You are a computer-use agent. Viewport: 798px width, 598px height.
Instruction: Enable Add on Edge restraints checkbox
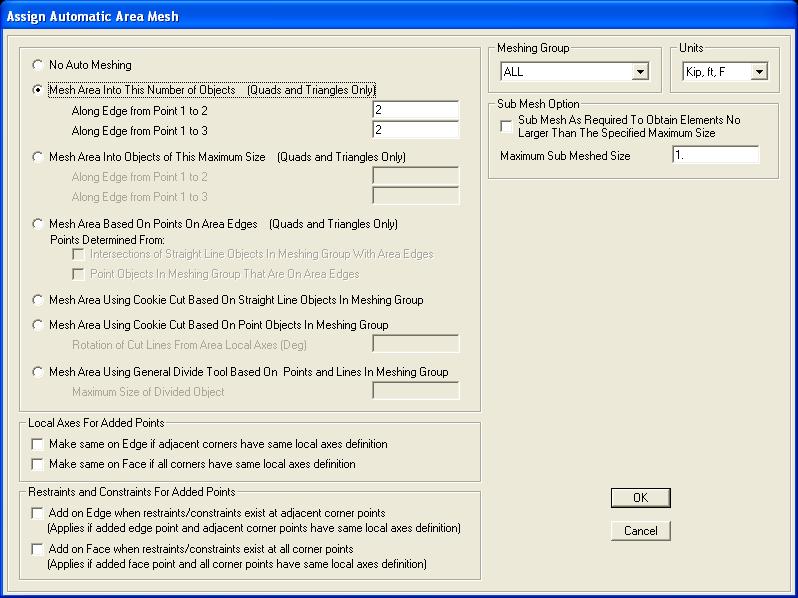click(38, 513)
